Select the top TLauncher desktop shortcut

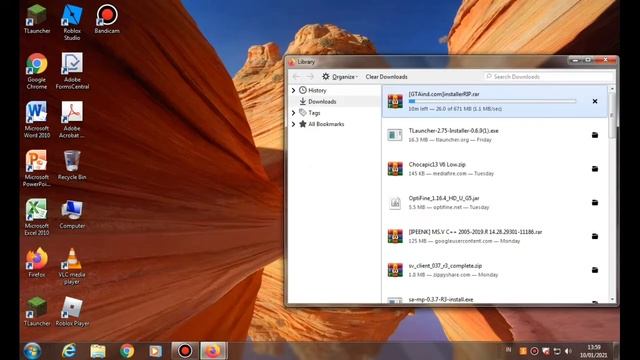[x=37, y=19]
